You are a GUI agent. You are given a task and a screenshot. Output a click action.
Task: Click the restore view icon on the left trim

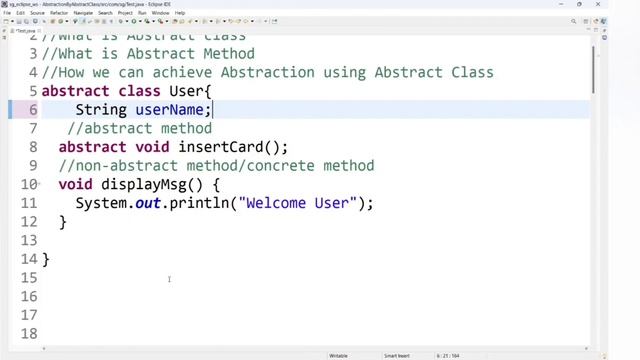point(4,31)
